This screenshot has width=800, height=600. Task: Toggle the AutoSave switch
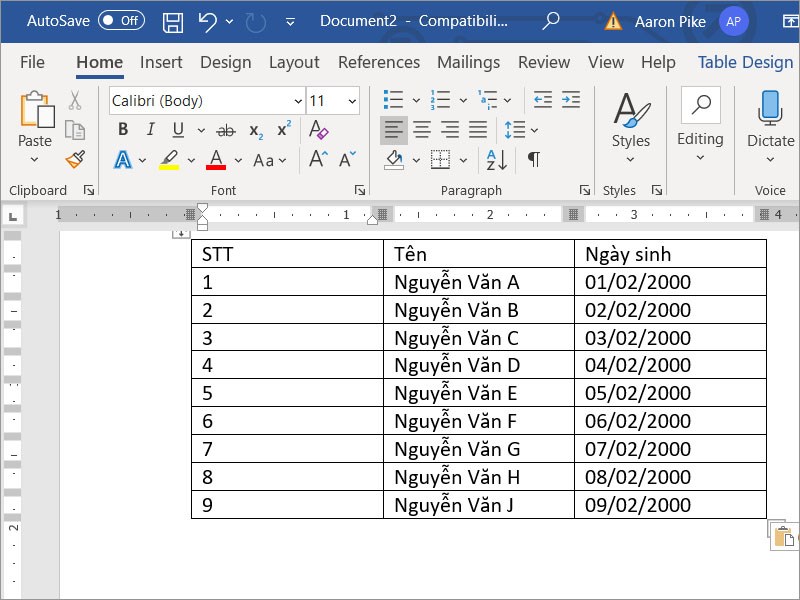[121, 20]
